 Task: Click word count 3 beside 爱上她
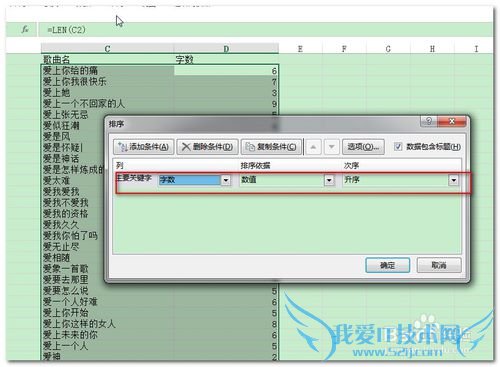coord(226,93)
